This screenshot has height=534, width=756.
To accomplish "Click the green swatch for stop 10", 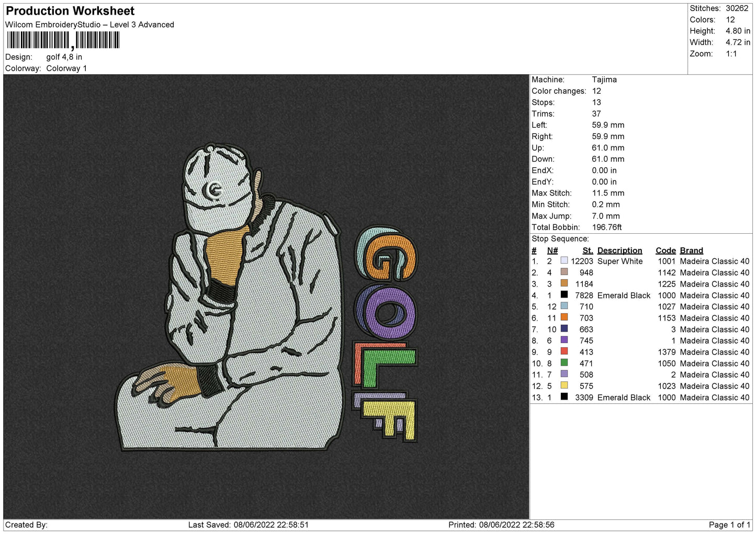I will [x=564, y=363].
